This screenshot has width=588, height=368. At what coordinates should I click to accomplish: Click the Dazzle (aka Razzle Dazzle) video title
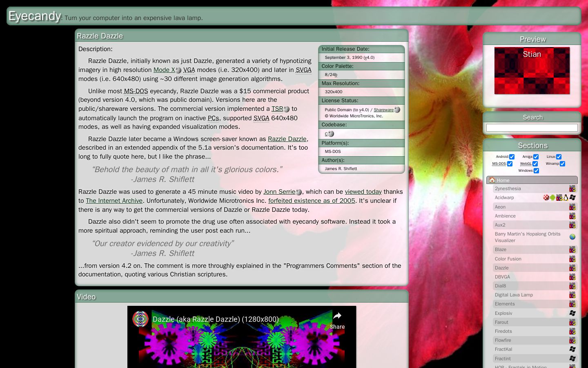[x=216, y=319]
